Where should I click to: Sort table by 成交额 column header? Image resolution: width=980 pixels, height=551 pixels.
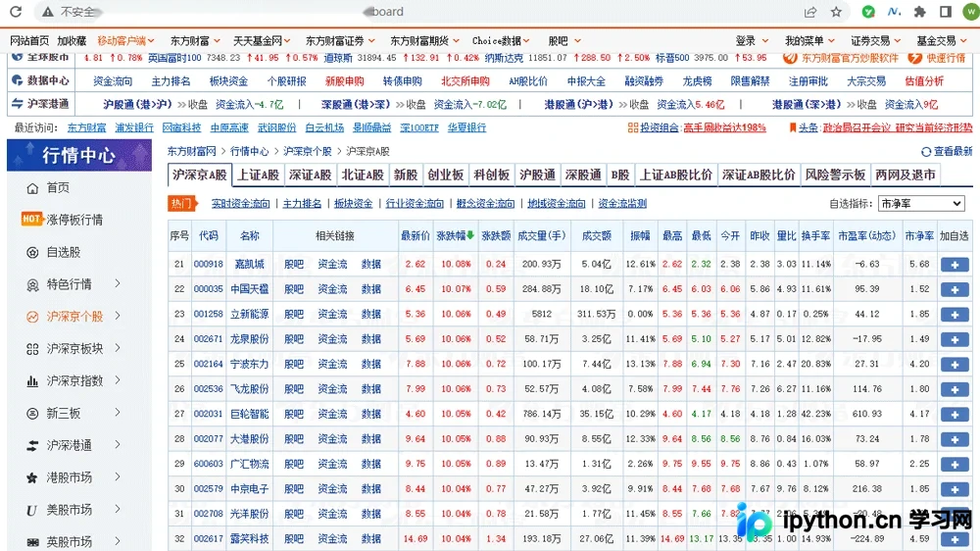point(596,235)
